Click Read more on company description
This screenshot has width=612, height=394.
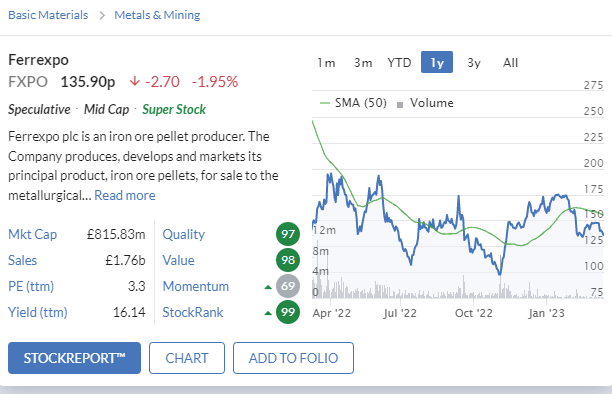pyautogui.click(x=125, y=195)
